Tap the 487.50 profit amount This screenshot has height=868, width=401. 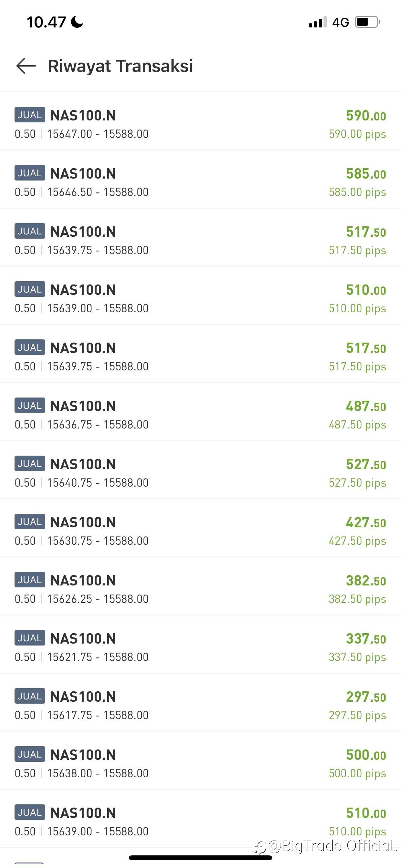coord(365,406)
